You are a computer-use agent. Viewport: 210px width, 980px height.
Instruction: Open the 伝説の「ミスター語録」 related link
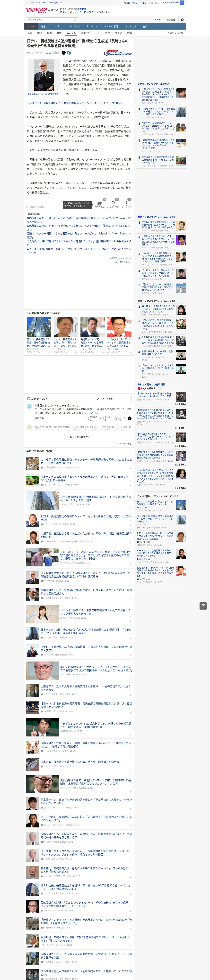pyautogui.click(x=79, y=236)
